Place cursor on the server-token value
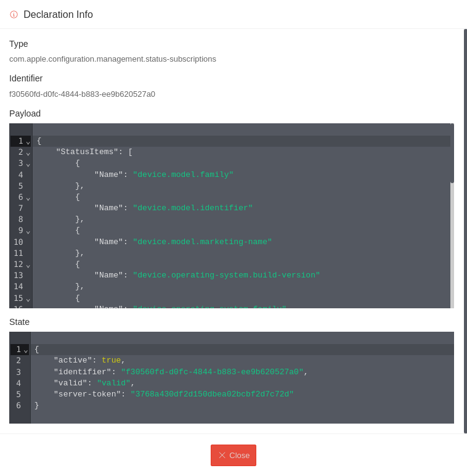 tap(212, 395)
